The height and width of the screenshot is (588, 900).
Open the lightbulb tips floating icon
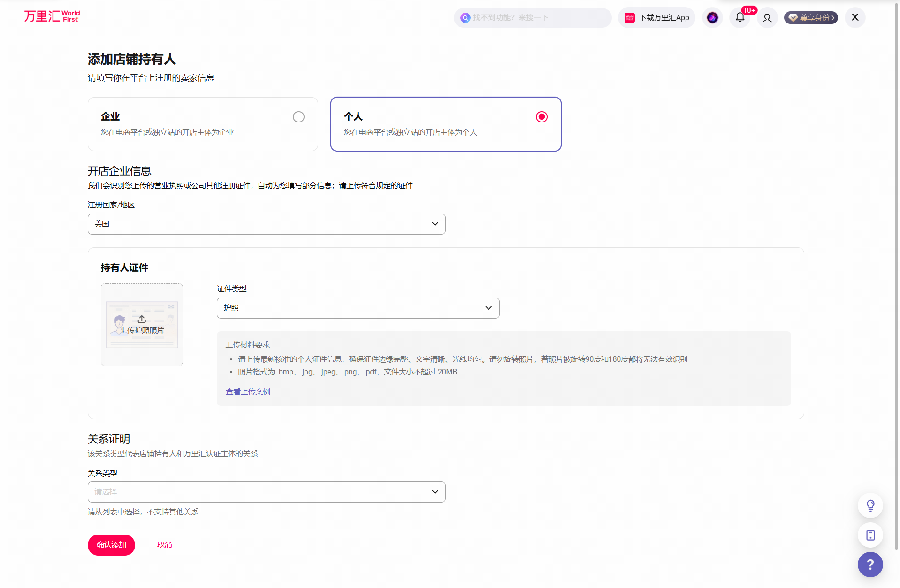(x=870, y=505)
